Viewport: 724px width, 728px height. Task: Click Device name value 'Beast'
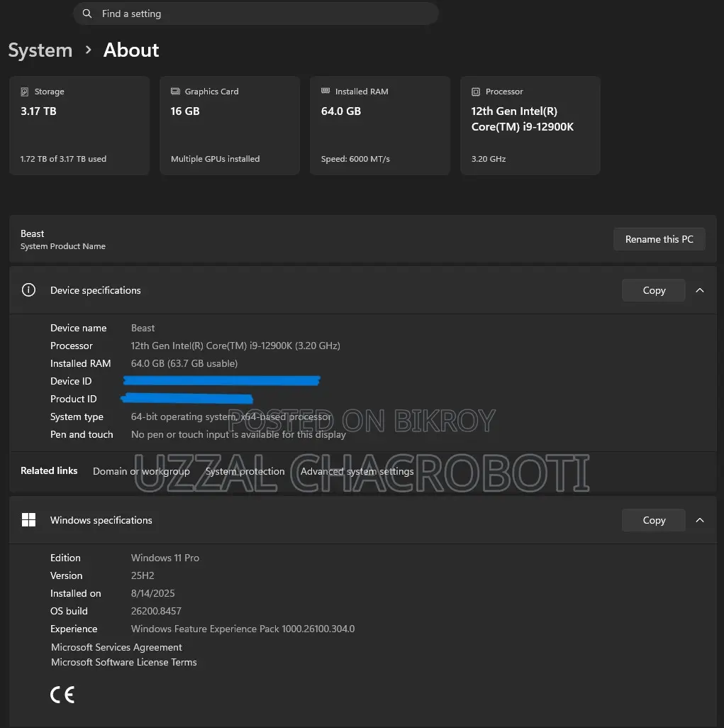pos(143,328)
